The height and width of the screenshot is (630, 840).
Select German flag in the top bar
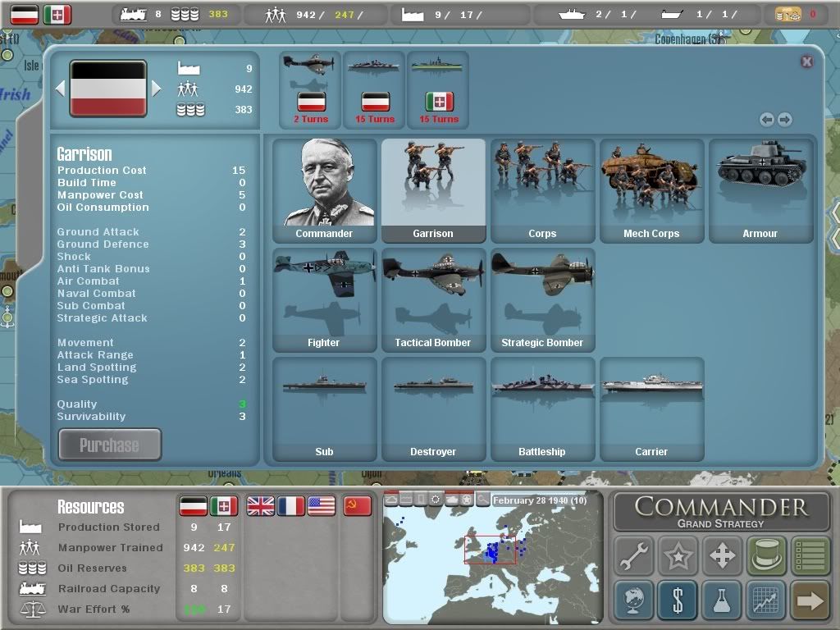(x=25, y=15)
